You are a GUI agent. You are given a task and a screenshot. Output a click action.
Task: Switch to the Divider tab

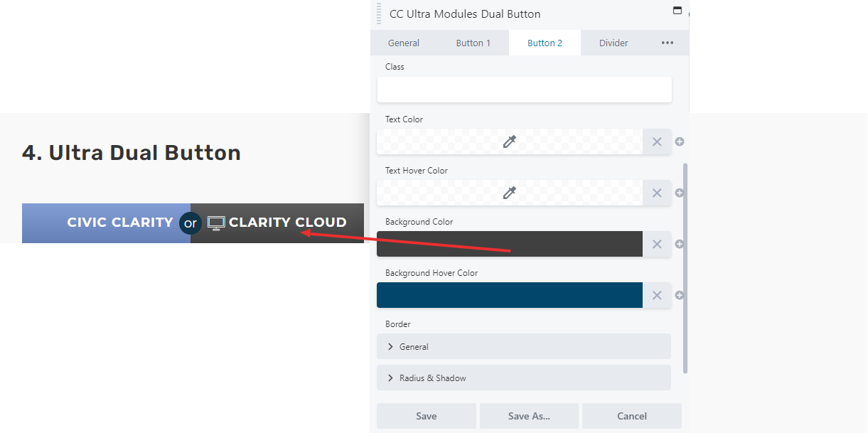point(614,43)
